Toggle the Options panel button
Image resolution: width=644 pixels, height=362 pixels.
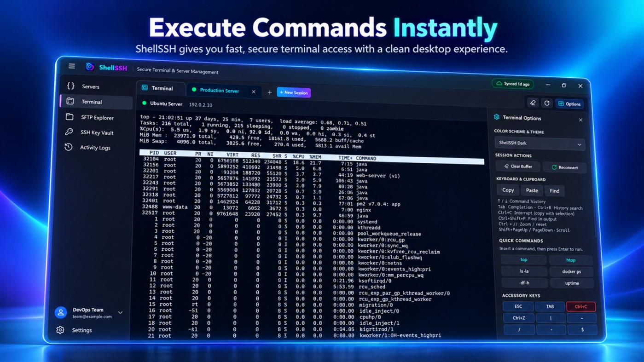pos(570,104)
